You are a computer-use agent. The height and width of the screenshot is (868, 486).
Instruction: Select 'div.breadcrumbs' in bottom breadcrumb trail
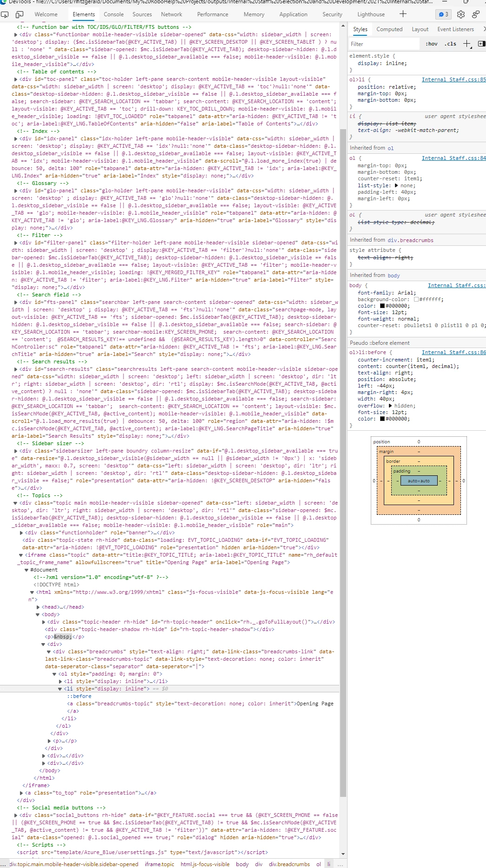click(x=289, y=864)
